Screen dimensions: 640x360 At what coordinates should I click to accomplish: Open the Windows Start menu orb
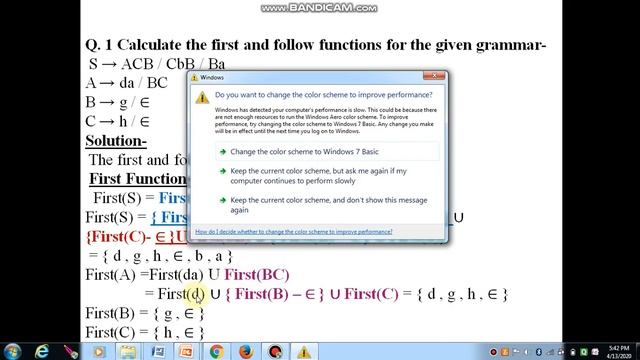tap(12, 351)
